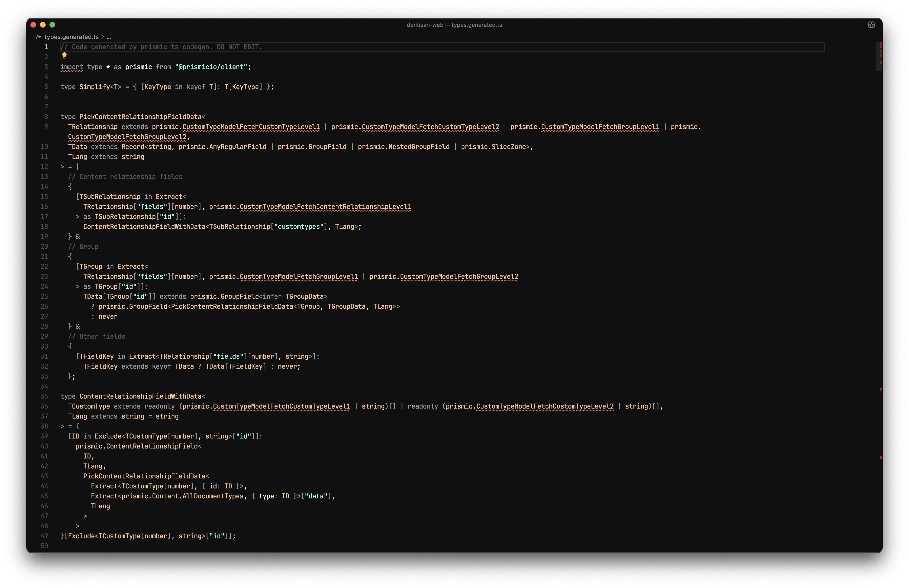The height and width of the screenshot is (588, 909).
Task: Click the underlined import keyword on line 3
Action: 71,67
